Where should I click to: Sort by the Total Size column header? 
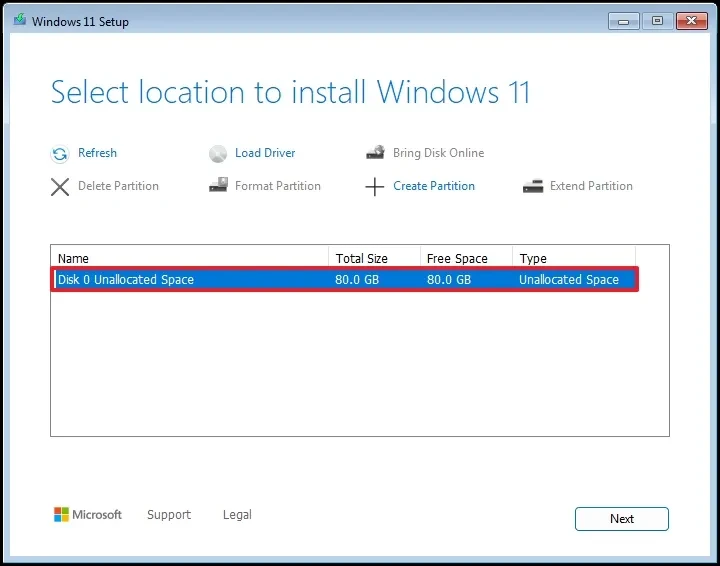click(373, 258)
